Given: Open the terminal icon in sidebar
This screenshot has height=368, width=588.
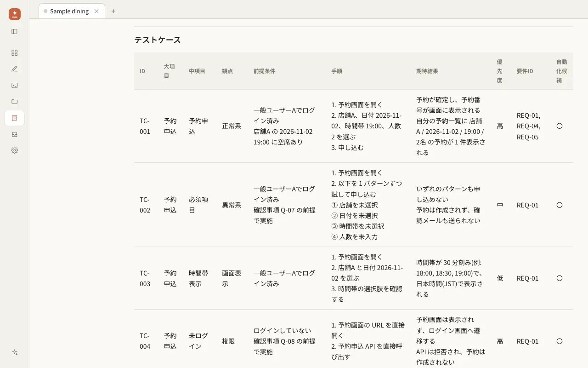Looking at the screenshot, I should [15, 85].
